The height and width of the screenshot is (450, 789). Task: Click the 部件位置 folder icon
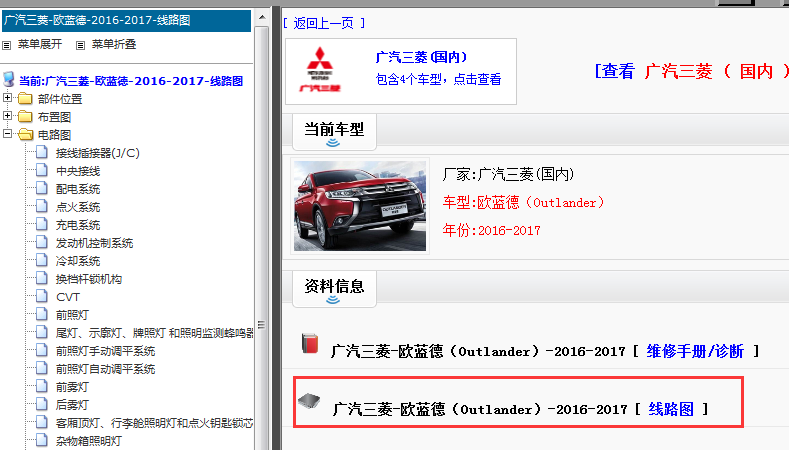pyautogui.click(x=25, y=98)
